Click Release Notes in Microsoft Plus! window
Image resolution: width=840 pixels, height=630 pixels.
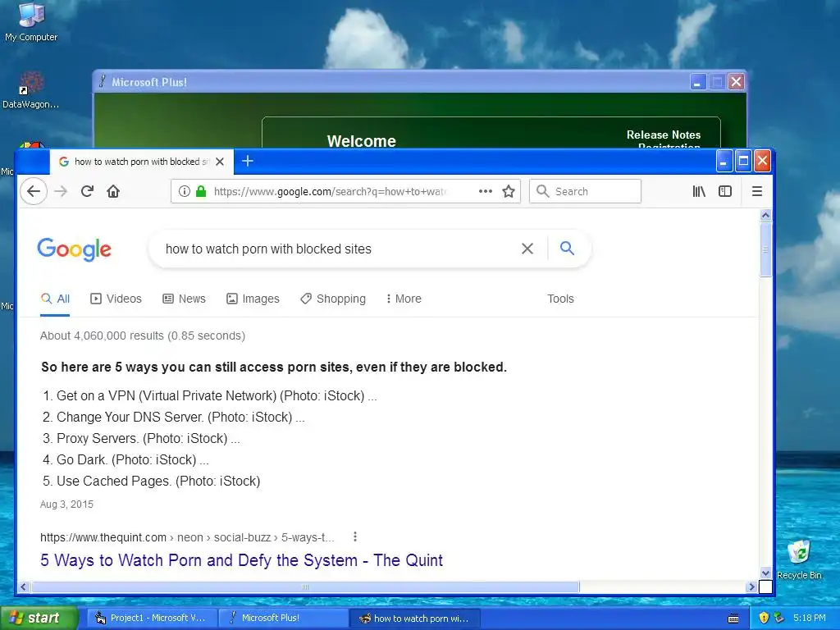[x=663, y=135]
